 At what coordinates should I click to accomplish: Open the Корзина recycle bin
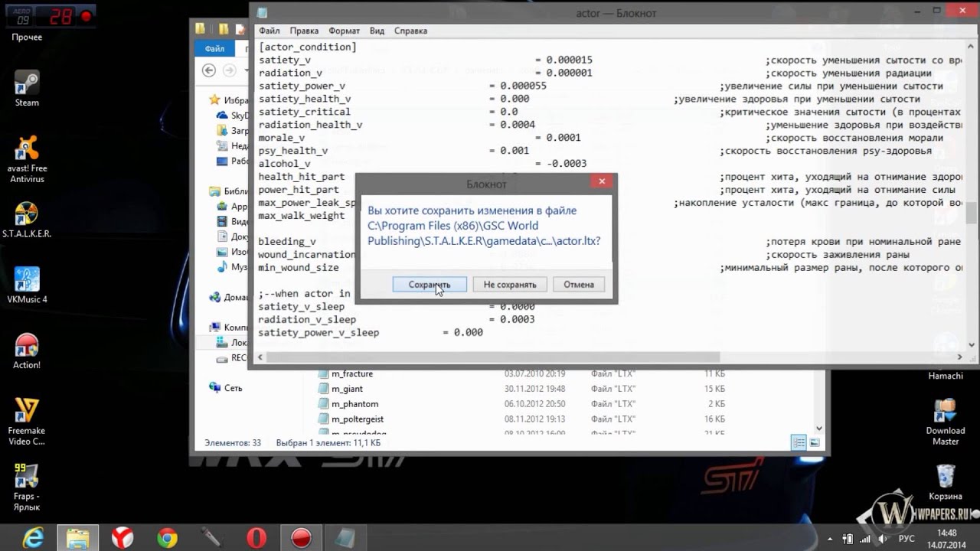(x=946, y=482)
